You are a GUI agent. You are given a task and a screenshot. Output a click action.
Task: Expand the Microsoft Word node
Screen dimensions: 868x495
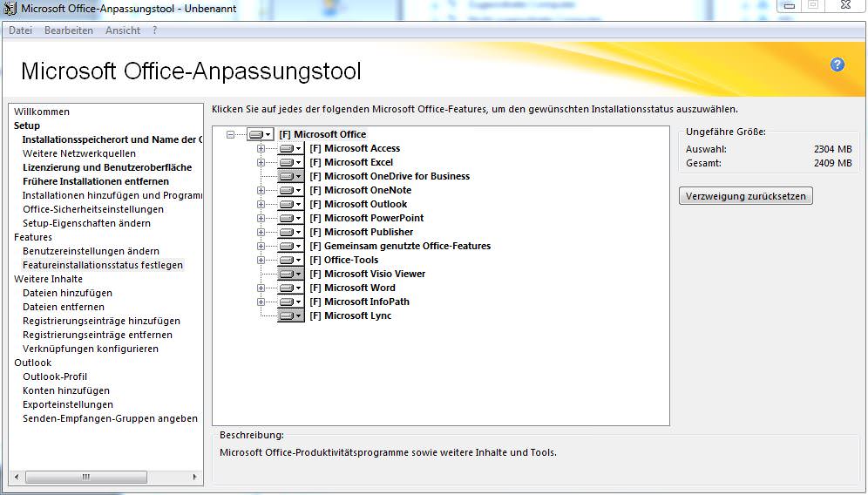pyautogui.click(x=261, y=288)
